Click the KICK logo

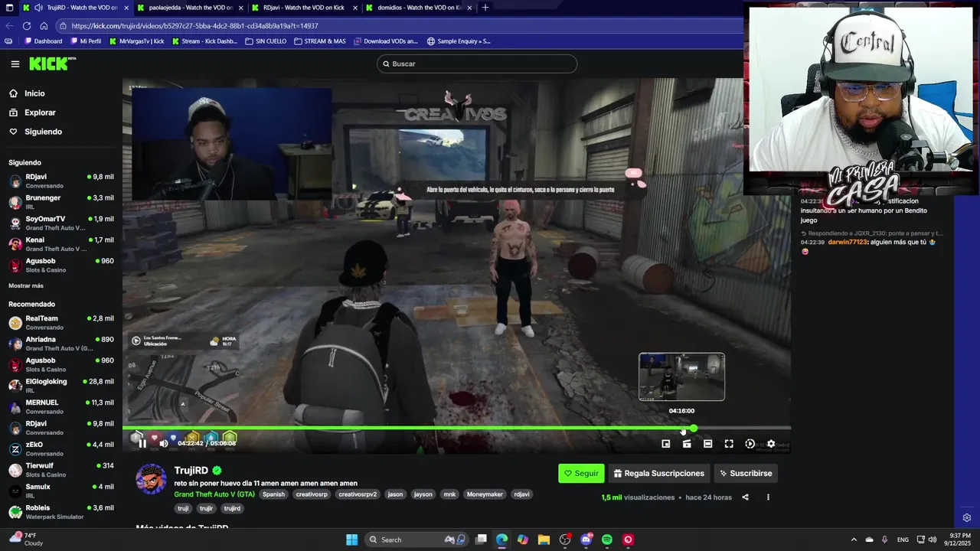pyautogui.click(x=52, y=64)
